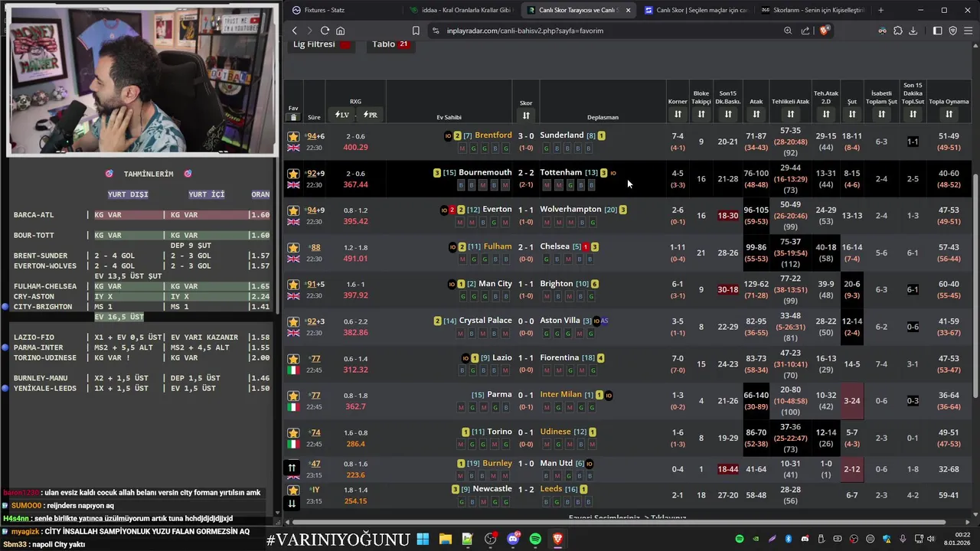This screenshot has height=551, width=980.
Task: Open a new browser tab
Action: click(x=880, y=10)
